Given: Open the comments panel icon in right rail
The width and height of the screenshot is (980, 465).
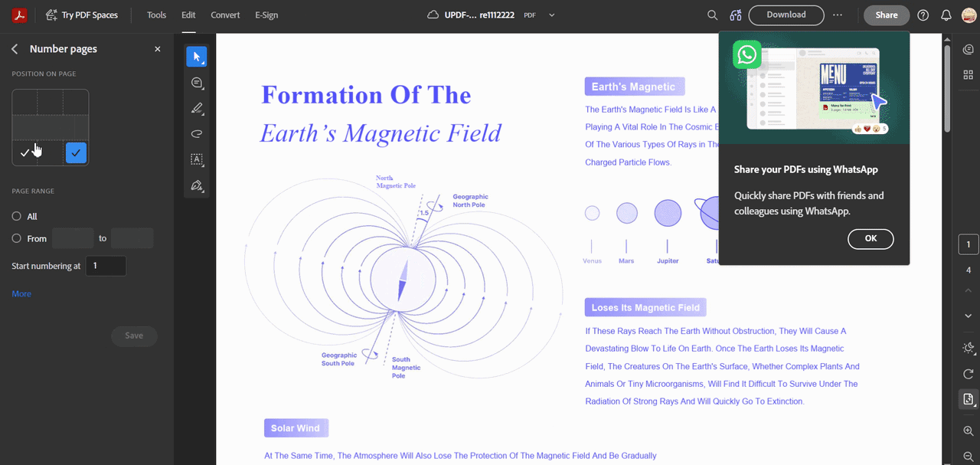Looking at the screenshot, I should pos(969,50).
